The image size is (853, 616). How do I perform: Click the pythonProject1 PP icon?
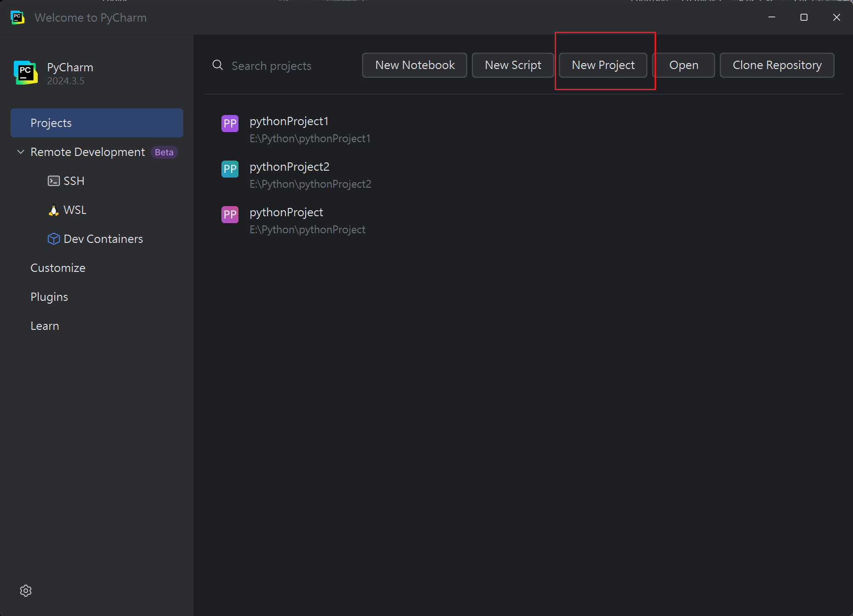pos(230,123)
